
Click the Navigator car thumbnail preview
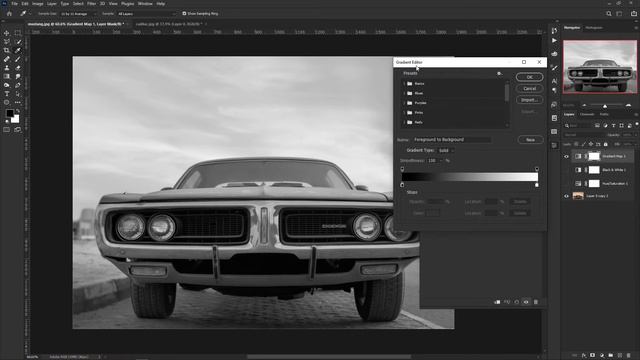pos(600,67)
